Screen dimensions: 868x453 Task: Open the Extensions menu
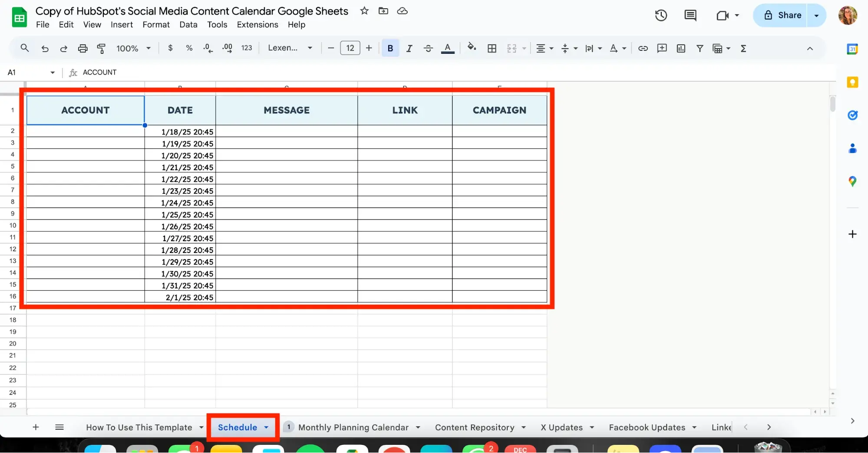pyautogui.click(x=257, y=25)
